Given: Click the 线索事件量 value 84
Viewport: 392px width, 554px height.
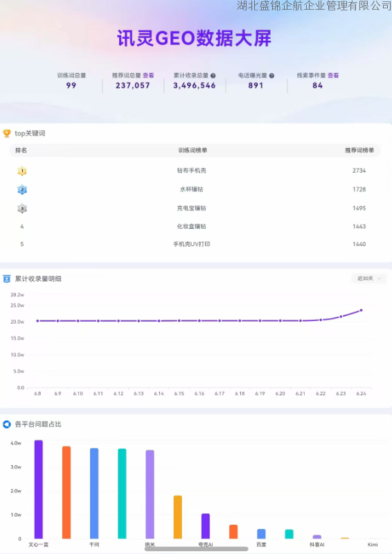Looking at the screenshot, I should (x=318, y=85).
